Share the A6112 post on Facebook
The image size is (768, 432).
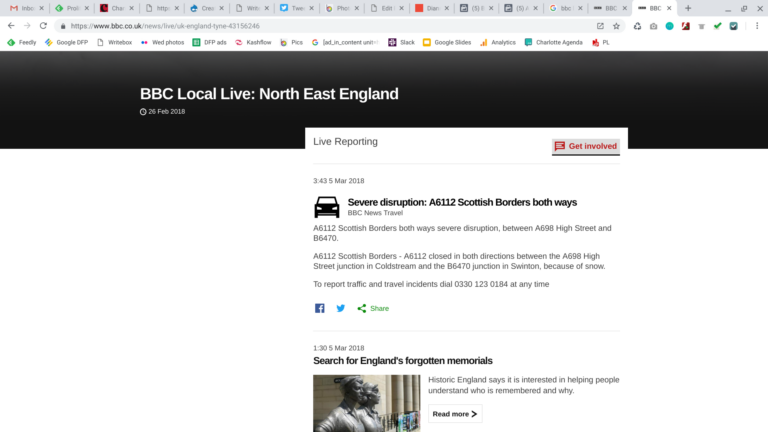click(x=319, y=308)
